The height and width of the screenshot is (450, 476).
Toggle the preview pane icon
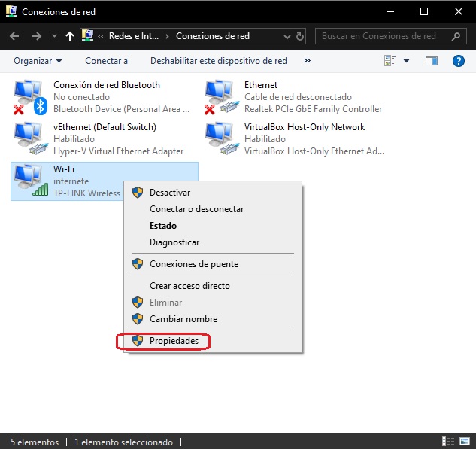[432, 61]
